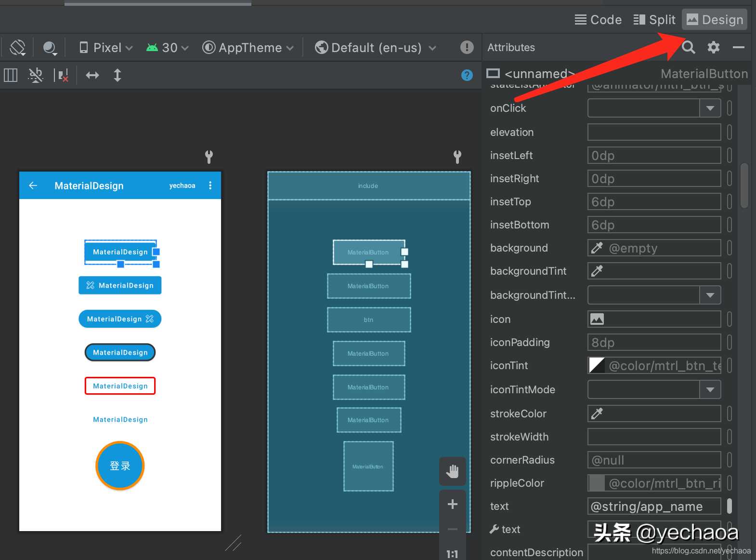Open the AppTheme selector dropdown
Image resolution: width=756 pixels, height=560 pixels.
pyautogui.click(x=248, y=48)
